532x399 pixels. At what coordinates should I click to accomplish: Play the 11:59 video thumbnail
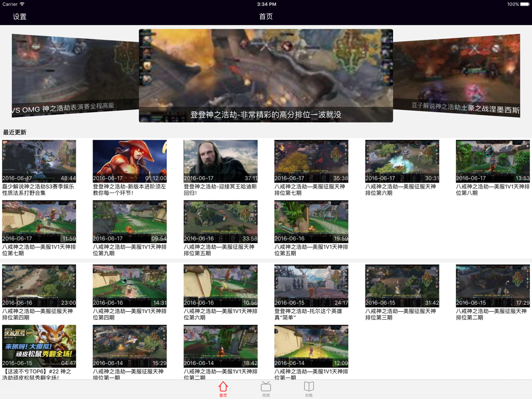(x=39, y=221)
